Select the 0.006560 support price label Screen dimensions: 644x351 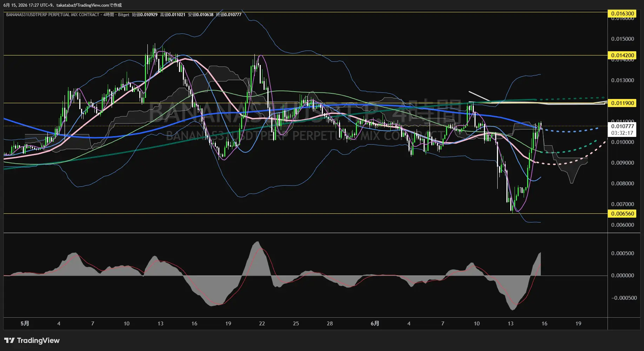(x=622, y=214)
